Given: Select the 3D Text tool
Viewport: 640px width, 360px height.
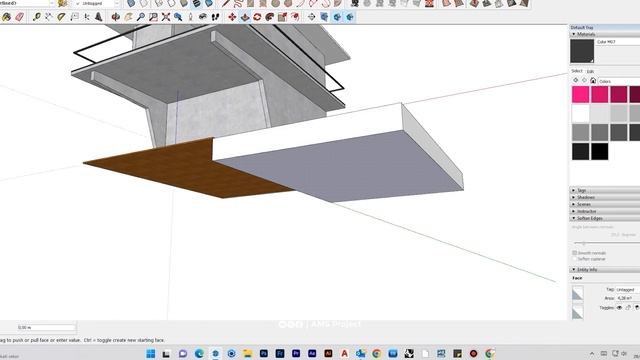Looking at the screenshot, I should pos(99,17).
